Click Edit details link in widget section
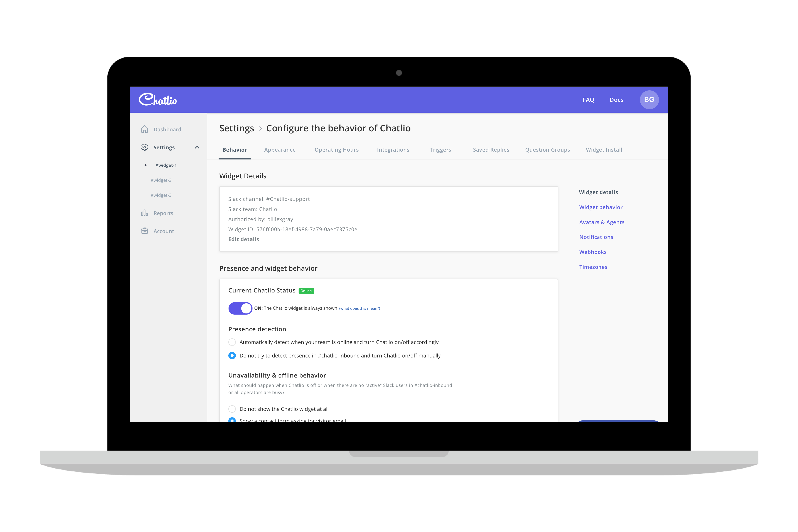 click(x=243, y=239)
